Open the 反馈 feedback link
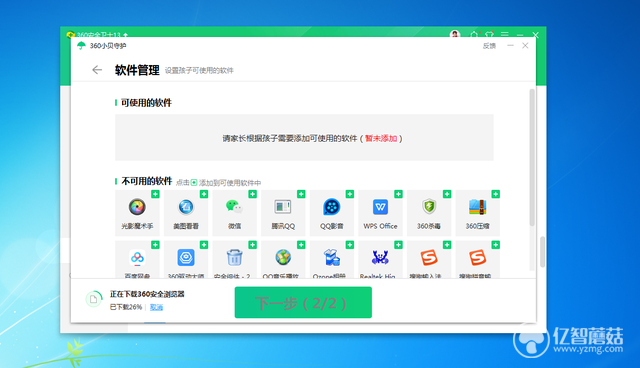 (489, 46)
